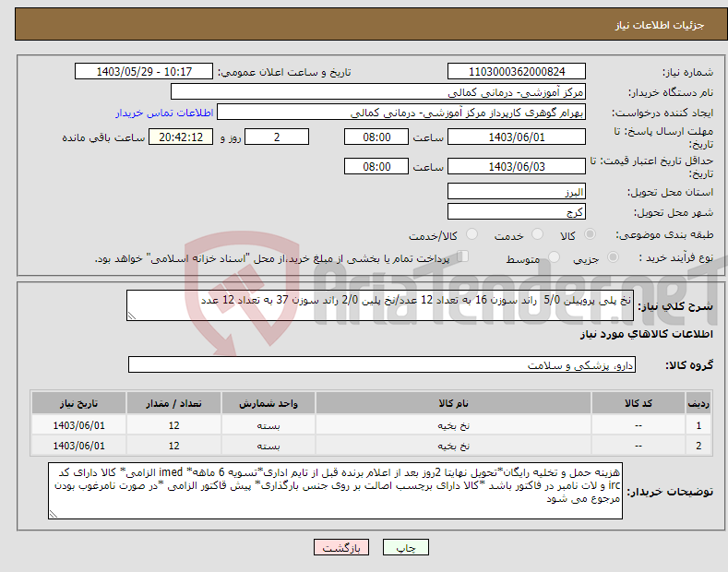This screenshot has width=728, height=572.
Task: Click the چاپ (print) button
Action: (x=405, y=547)
